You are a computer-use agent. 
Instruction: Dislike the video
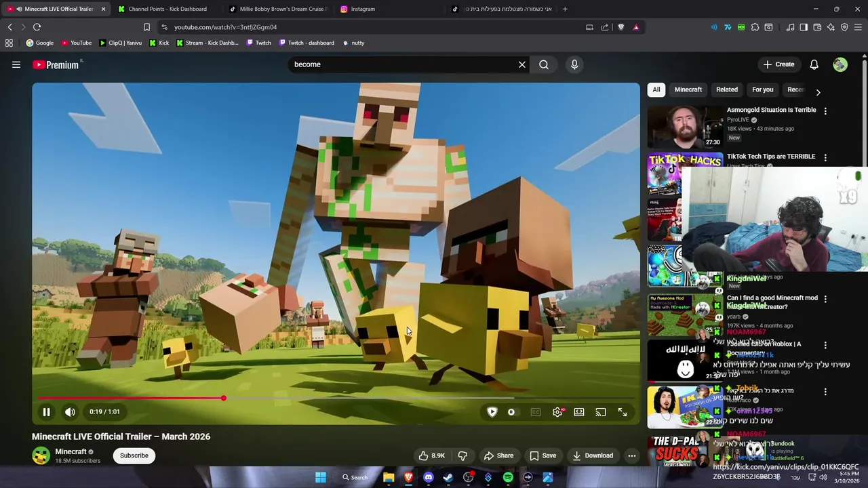tap(462, 455)
